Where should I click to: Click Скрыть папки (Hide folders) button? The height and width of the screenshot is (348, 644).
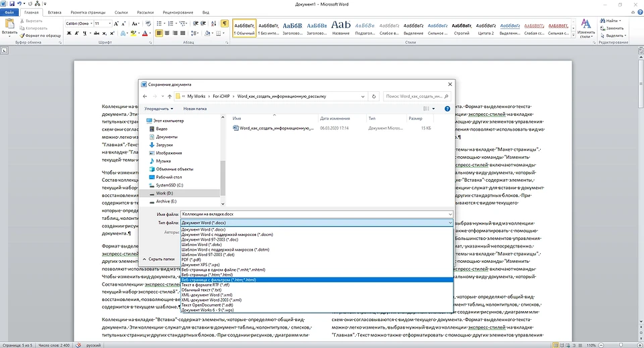point(161,258)
